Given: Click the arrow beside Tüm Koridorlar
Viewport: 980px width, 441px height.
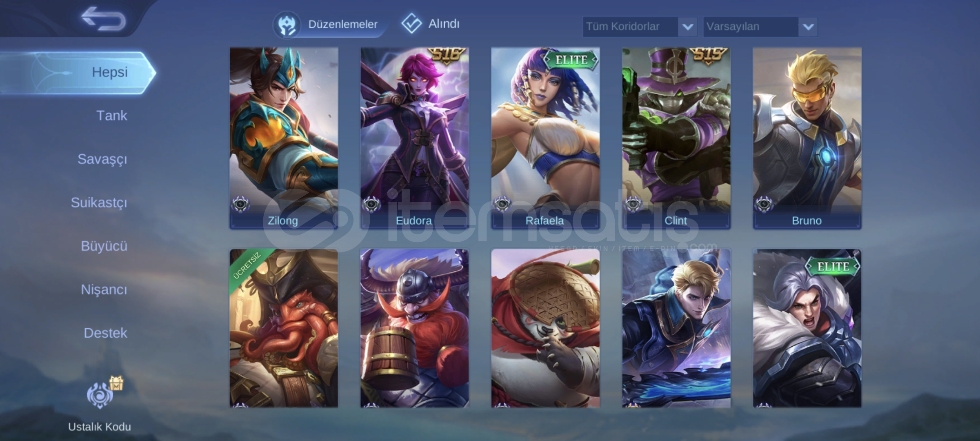Looking at the screenshot, I should click(687, 27).
